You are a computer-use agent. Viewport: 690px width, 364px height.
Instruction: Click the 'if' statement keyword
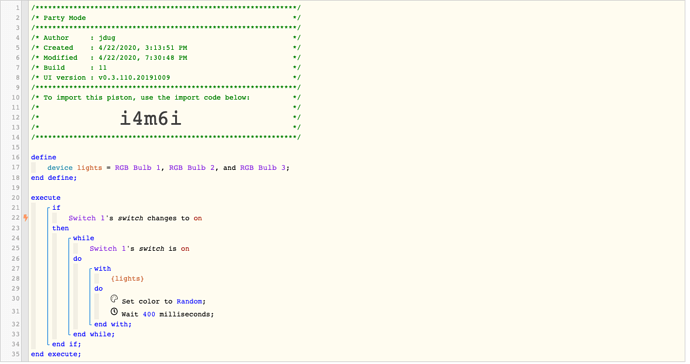pos(56,208)
